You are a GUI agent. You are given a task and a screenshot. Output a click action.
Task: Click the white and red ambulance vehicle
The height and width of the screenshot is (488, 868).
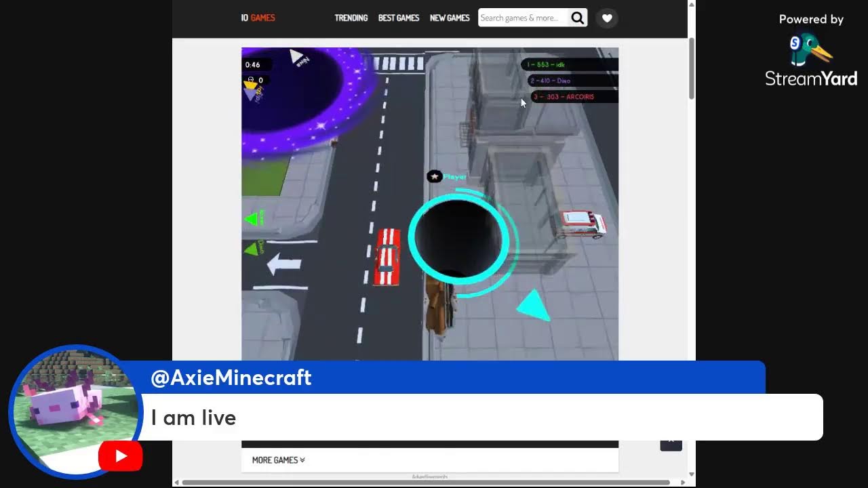583,224
